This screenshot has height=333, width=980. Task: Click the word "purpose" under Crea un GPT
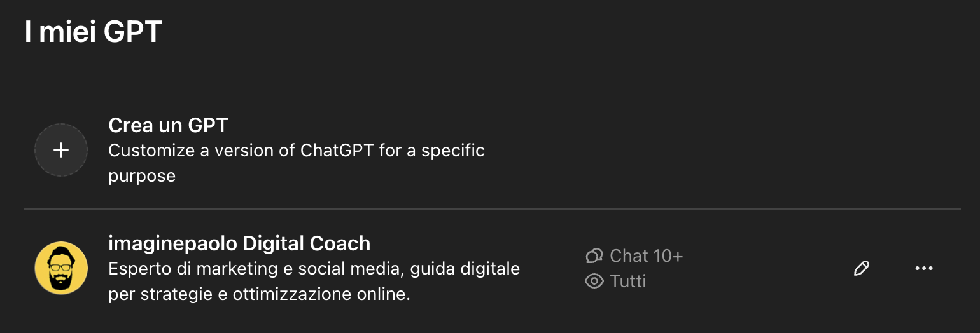tap(142, 175)
